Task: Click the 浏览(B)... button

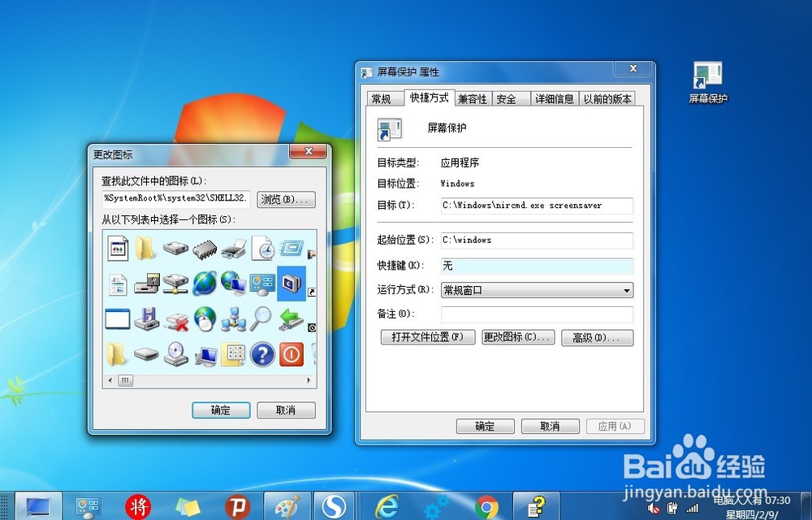Action: click(x=287, y=199)
